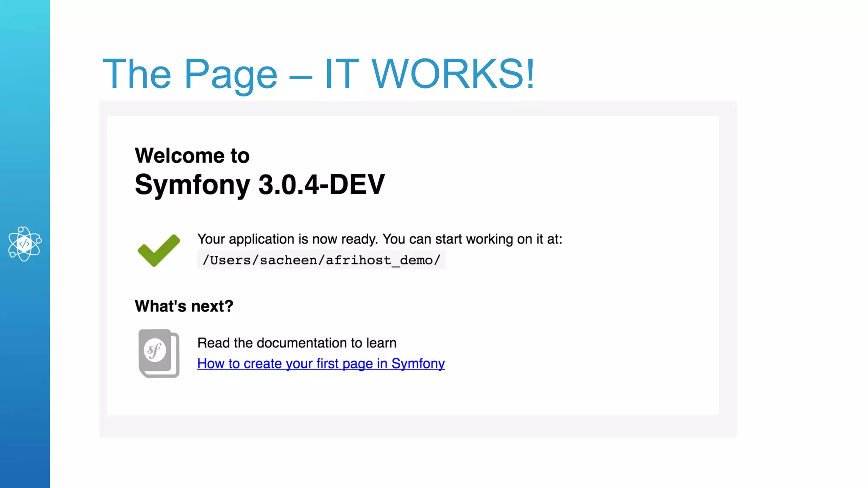Screen dimensions: 868x488
Task: Click the Symfony documentation book icon
Action: [159, 353]
